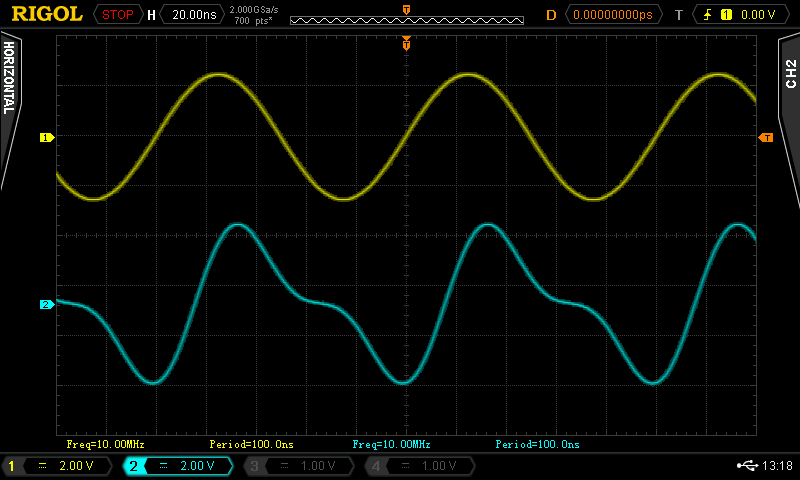This screenshot has height=480, width=800.
Task: Click the 13:18 clock display
Action: 777,466
